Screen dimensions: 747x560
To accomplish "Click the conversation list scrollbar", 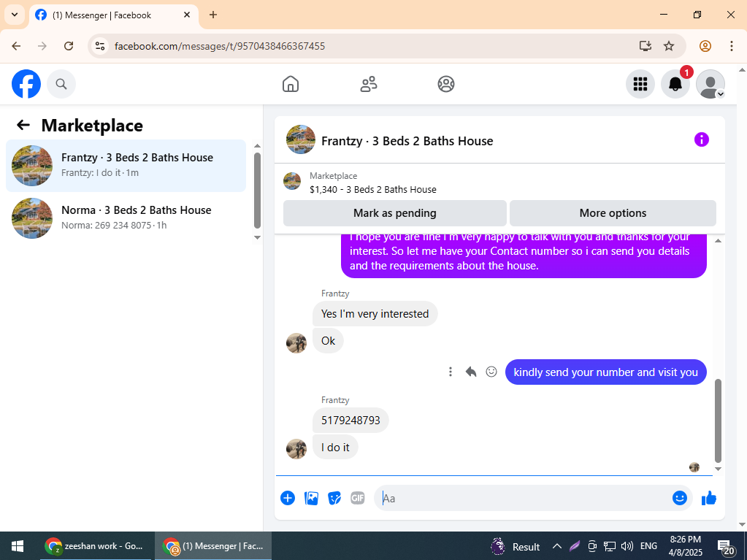I will pos(257,191).
